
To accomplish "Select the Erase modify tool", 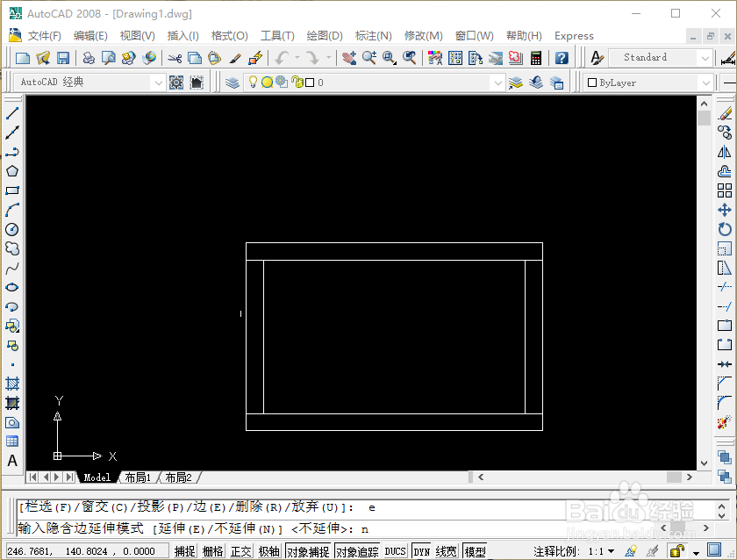I will [x=725, y=113].
